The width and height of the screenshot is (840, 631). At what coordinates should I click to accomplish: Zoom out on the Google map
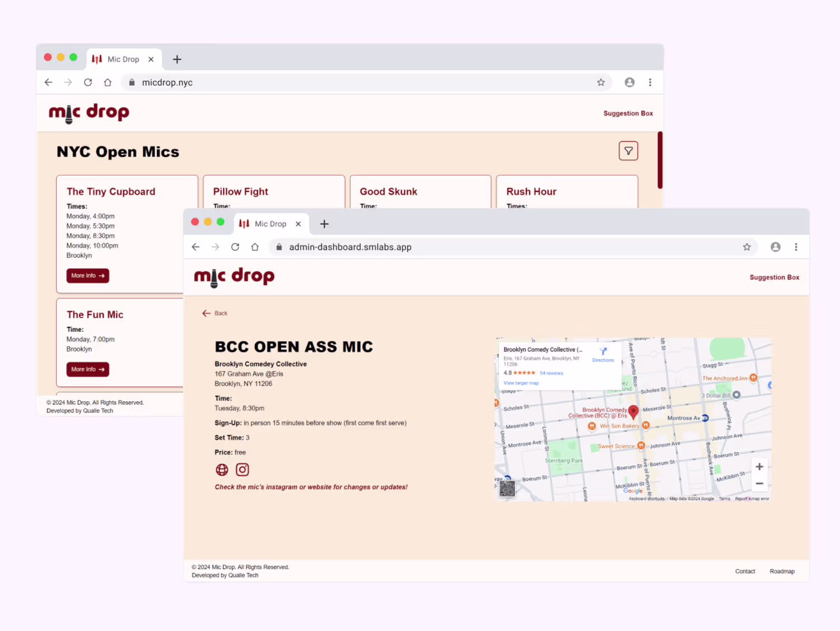point(759,484)
